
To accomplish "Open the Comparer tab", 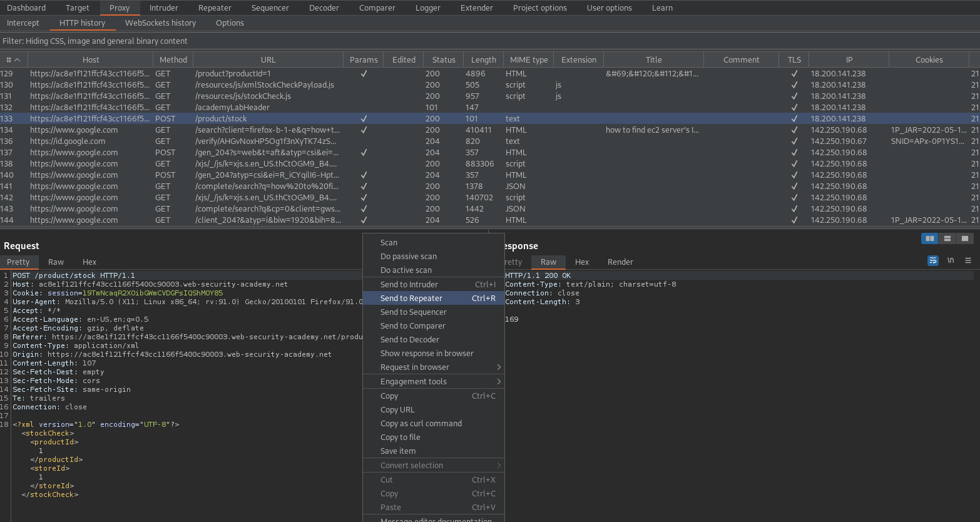I will [x=377, y=8].
